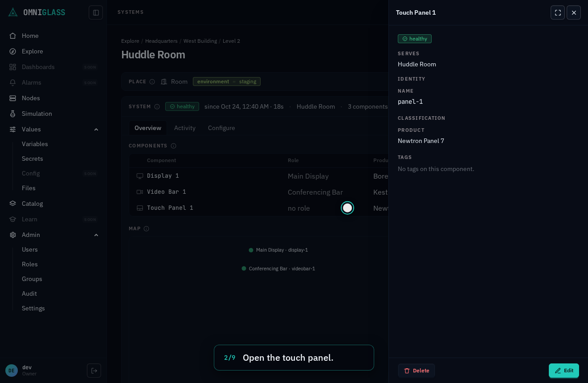This screenshot has height=383, width=588.
Task: Click the environment = staging tag
Action: tap(227, 81)
